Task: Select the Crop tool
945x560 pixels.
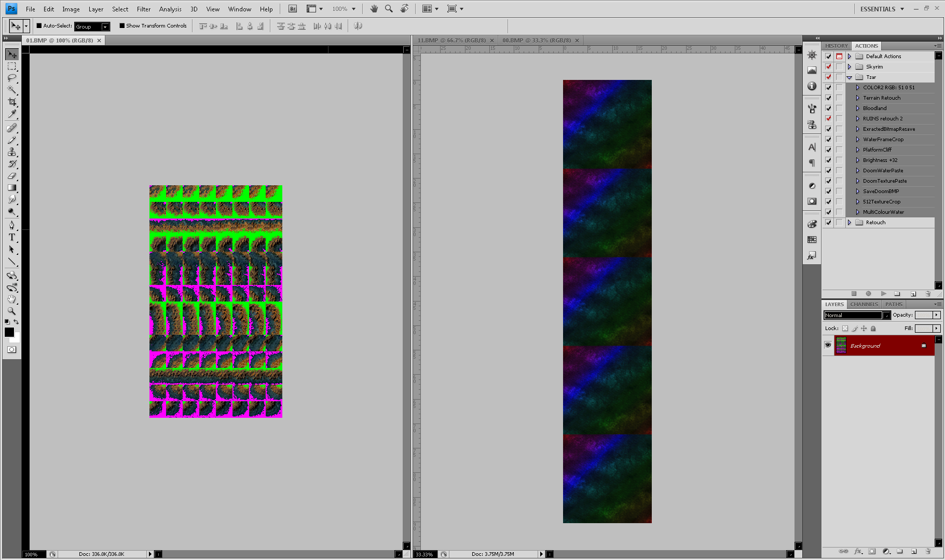Action: pos(12,102)
